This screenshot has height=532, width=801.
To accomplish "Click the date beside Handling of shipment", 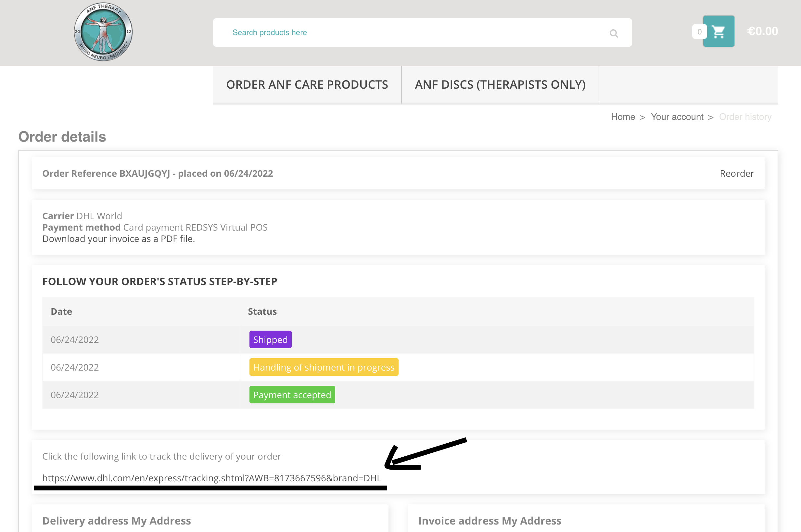I will tap(75, 367).
